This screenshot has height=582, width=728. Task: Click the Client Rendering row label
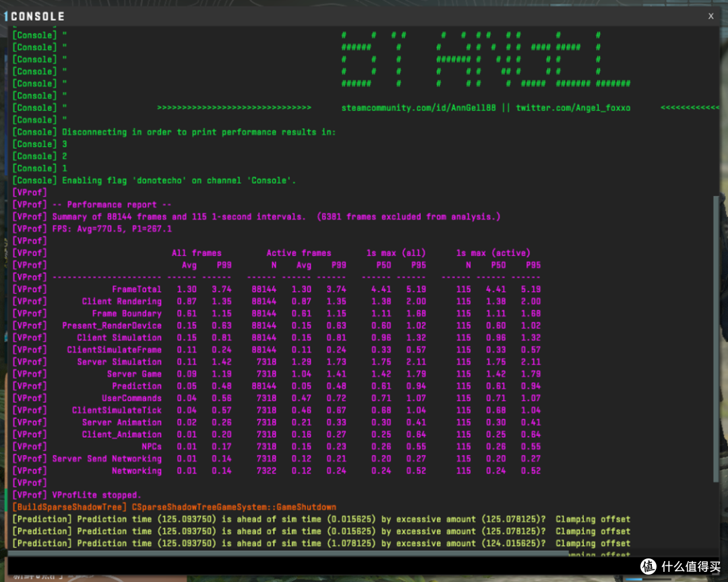tap(121, 301)
